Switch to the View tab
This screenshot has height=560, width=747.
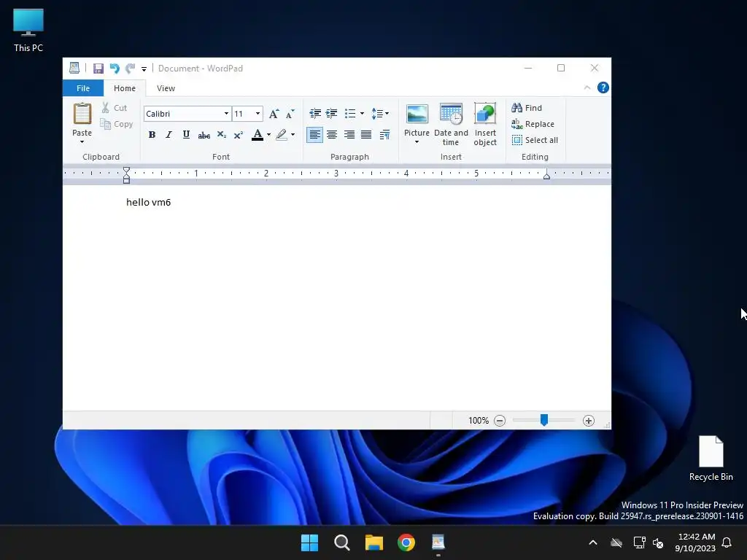pyautogui.click(x=166, y=88)
